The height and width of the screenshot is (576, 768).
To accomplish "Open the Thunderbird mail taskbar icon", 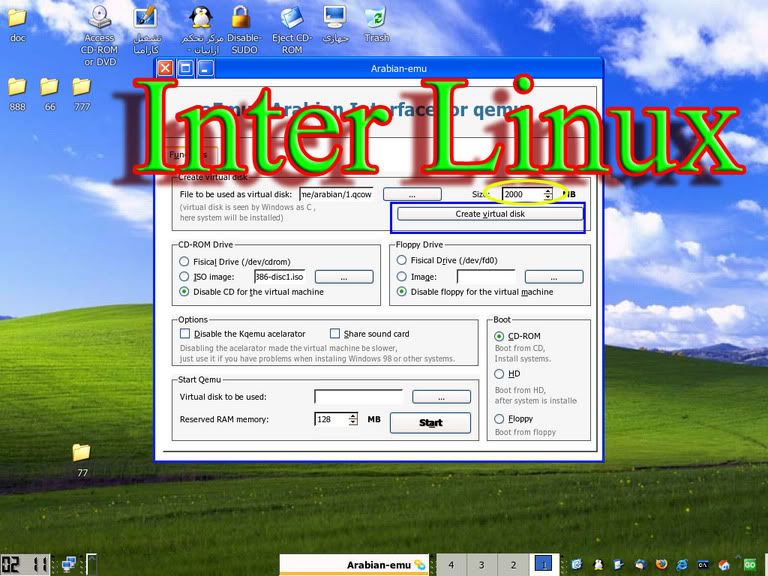I will (x=641, y=564).
